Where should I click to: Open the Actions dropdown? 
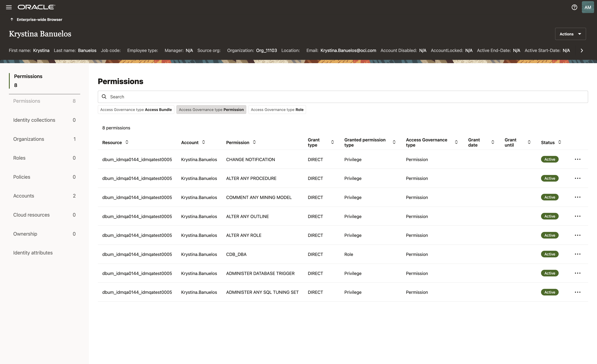click(x=570, y=34)
